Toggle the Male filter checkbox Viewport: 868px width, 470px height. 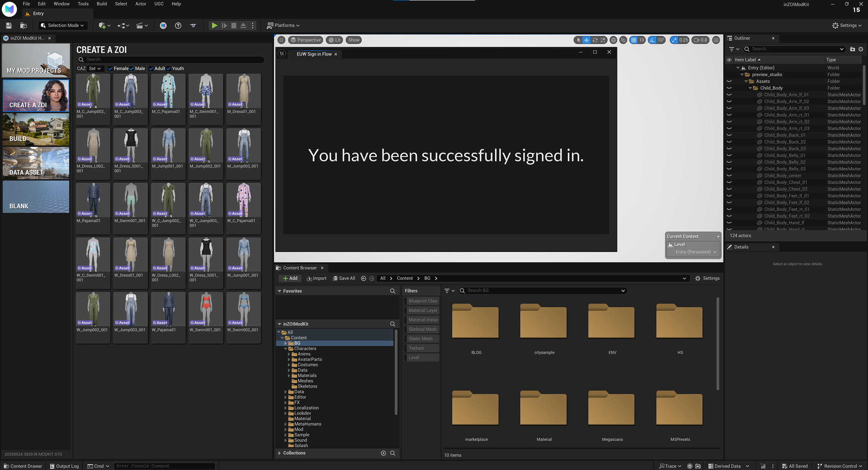point(132,68)
